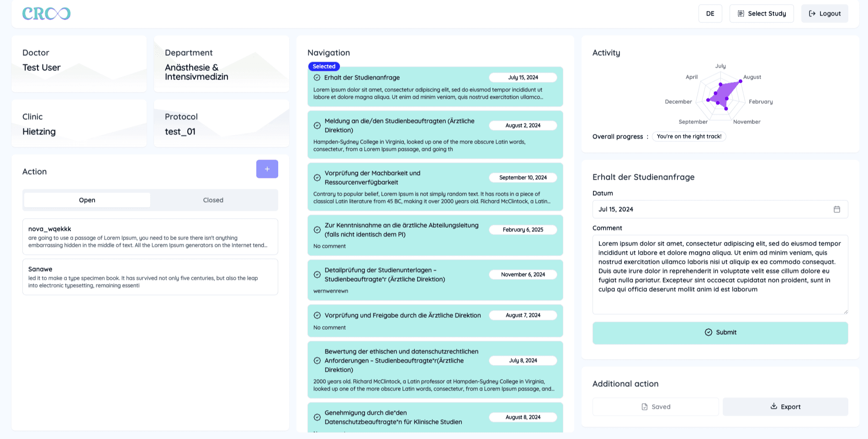This screenshot has height=439, width=868.
Task: Open the calendar icon in Datum field
Action: click(x=836, y=209)
